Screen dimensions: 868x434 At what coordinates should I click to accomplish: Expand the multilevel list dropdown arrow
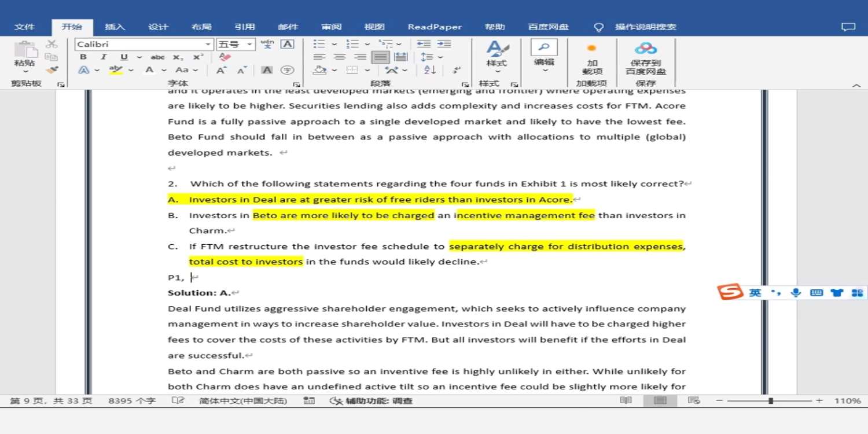point(399,44)
